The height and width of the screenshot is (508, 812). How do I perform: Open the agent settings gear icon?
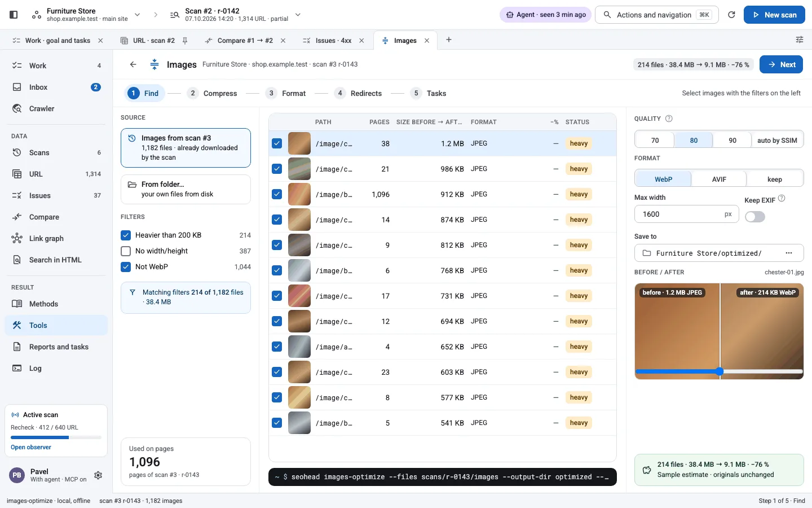coord(98,475)
